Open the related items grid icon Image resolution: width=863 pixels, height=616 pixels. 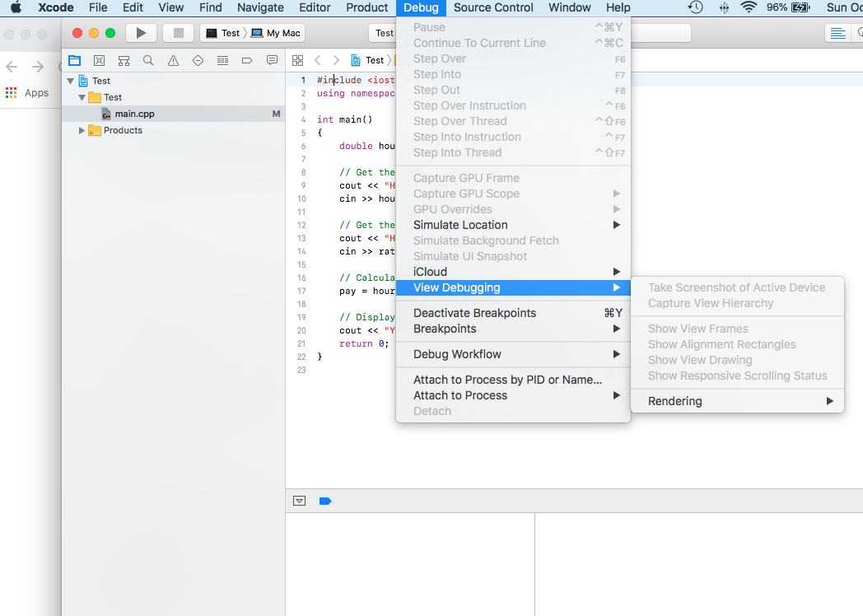pyautogui.click(x=298, y=61)
